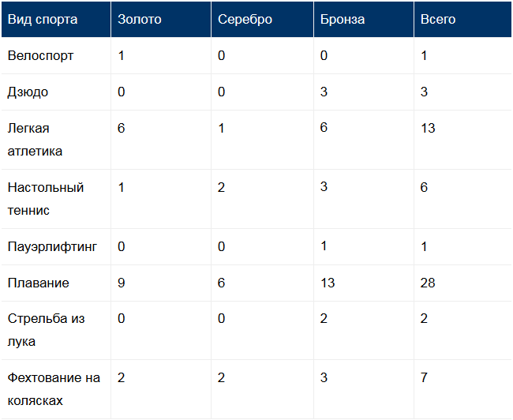Click the "Вид спорта" column header

(43, 19)
